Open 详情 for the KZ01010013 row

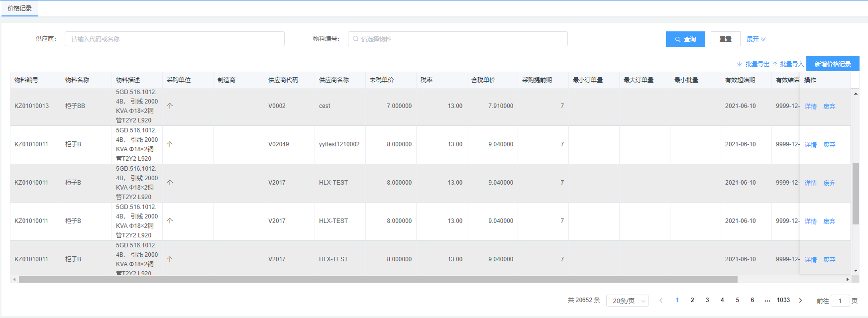coord(810,106)
